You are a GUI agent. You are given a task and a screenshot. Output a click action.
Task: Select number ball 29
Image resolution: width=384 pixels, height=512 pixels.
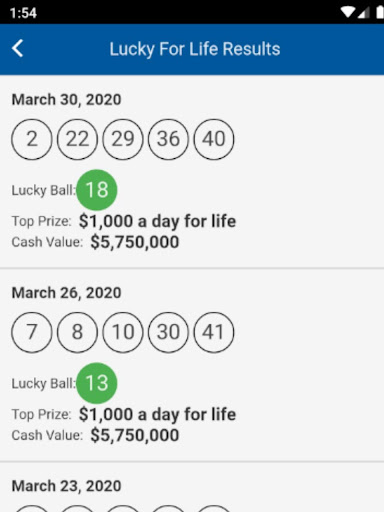click(x=123, y=139)
